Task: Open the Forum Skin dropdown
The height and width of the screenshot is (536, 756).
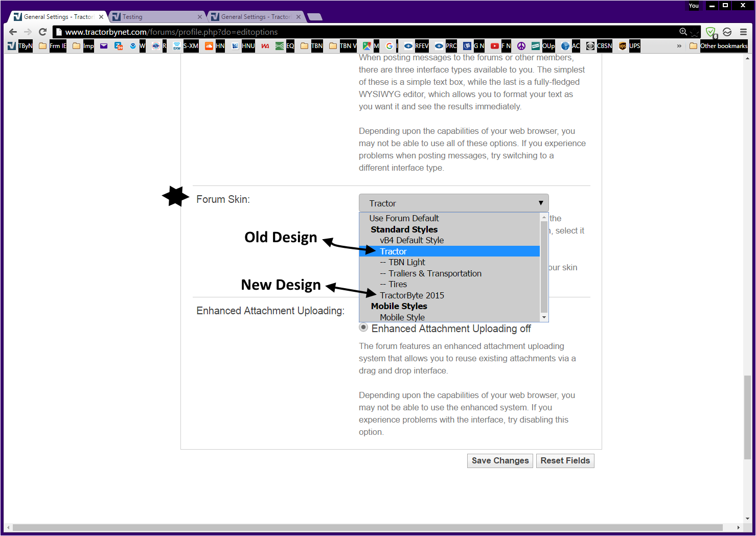Action: (x=453, y=203)
